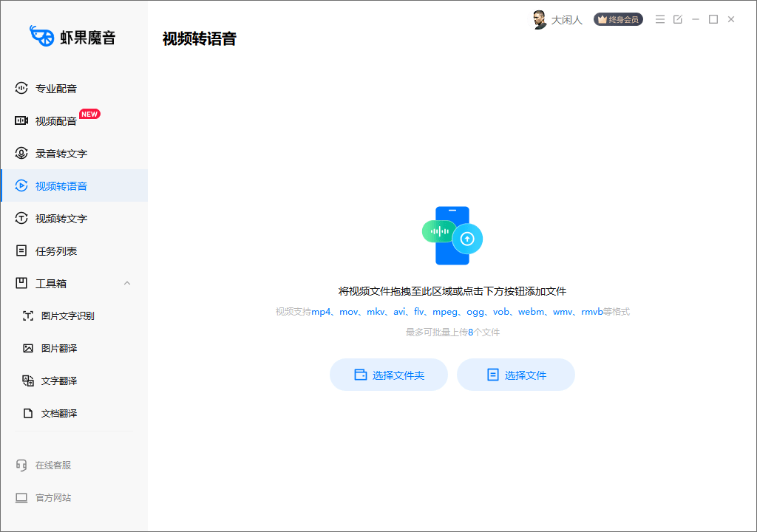Click the NEW badge beside 视频配音
The image size is (757, 532).
[x=89, y=114]
